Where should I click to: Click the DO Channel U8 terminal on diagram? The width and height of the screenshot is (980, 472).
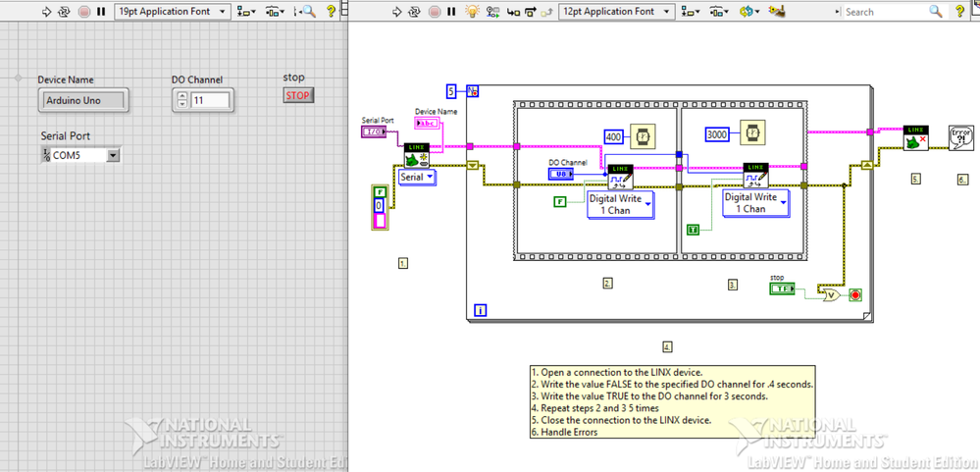pyautogui.click(x=560, y=174)
